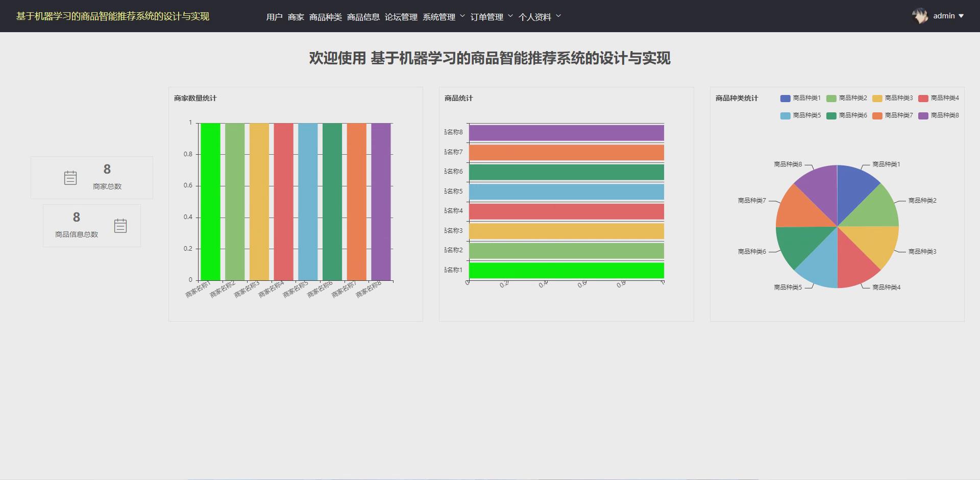Click the red 商家名称4 bar
The image size is (980, 480).
(284, 202)
